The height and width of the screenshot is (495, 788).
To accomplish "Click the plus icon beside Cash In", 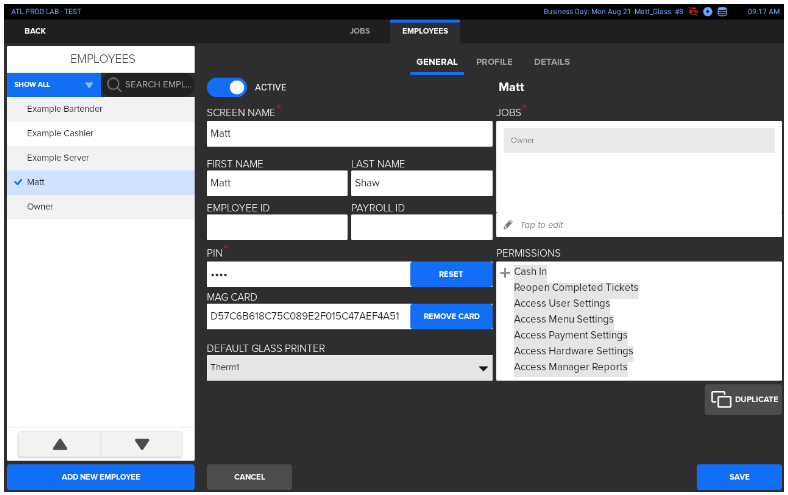I will (505, 272).
